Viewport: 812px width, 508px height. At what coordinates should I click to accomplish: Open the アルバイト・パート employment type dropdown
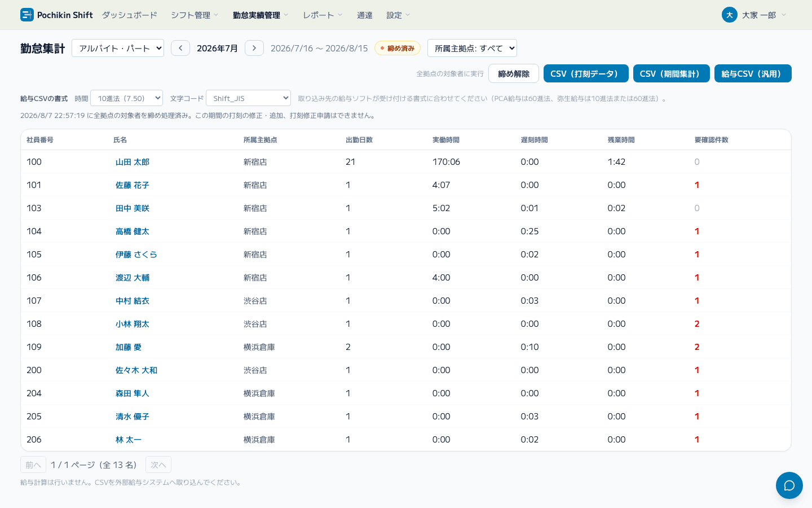point(118,48)
